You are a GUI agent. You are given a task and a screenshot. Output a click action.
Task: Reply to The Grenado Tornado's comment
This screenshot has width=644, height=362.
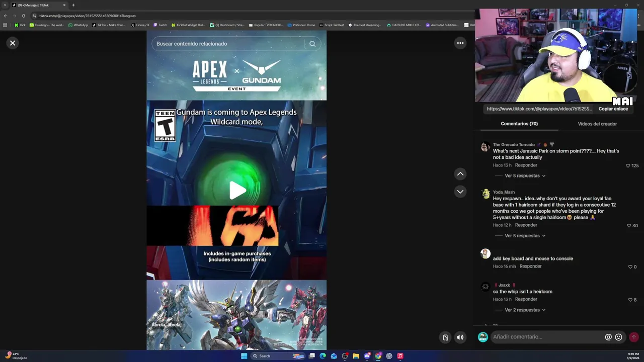(526, 165)
